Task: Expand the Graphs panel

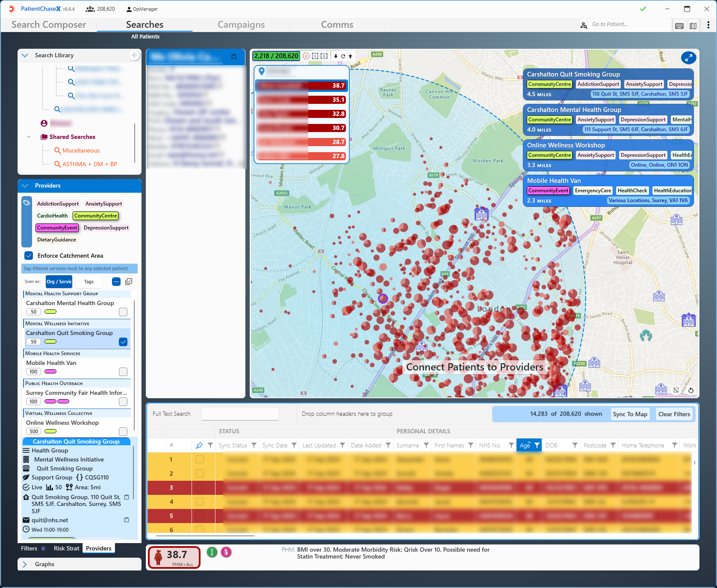Action: coord(25,564)
